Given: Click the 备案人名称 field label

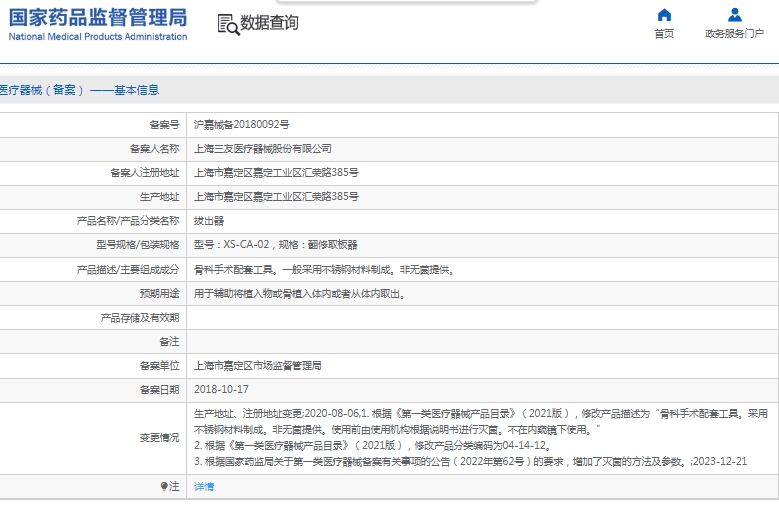Looking at the screenshot, I should tap(155, 149).
